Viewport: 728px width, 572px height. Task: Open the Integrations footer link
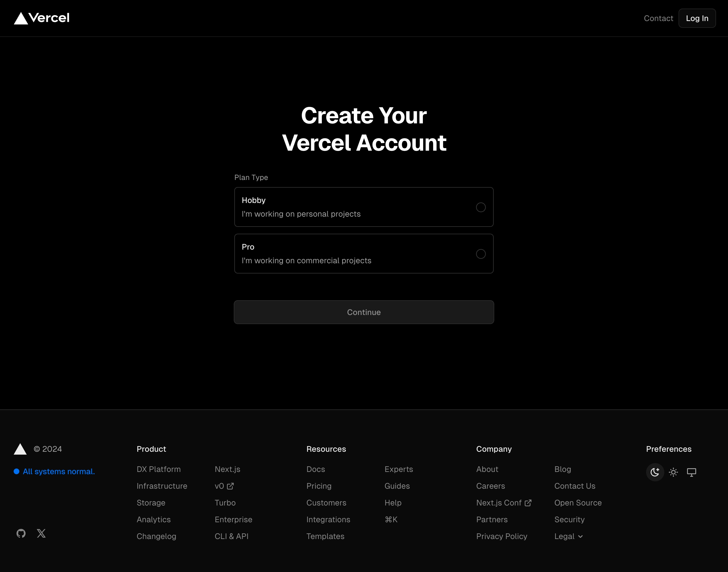328,519
